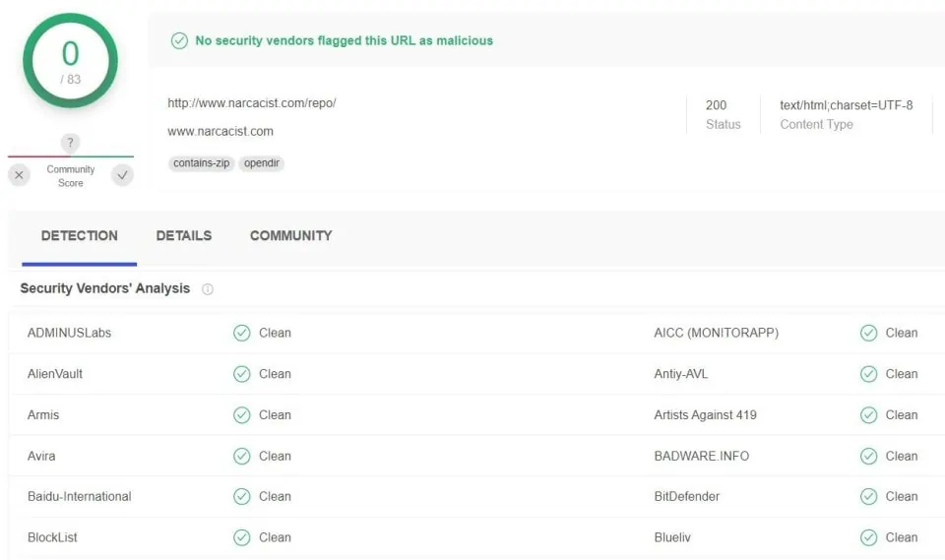
Task: Click the clean check icon for Armis
Action: pos(242,414)
